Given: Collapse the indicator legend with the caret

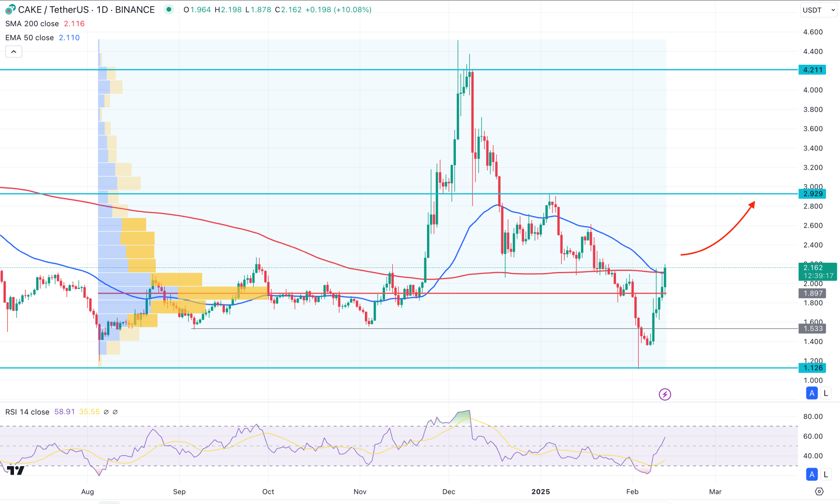Looking at the screenshot, I should point(14,52).
